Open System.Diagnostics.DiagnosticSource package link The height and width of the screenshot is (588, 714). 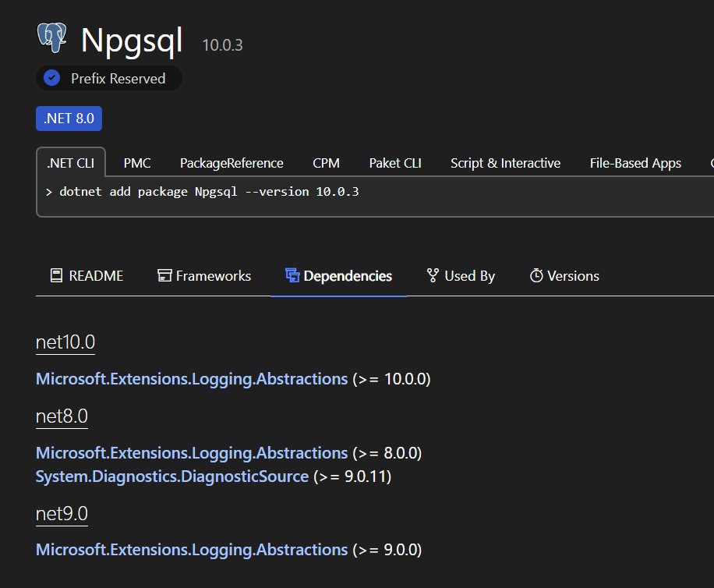tap(172, 476)
